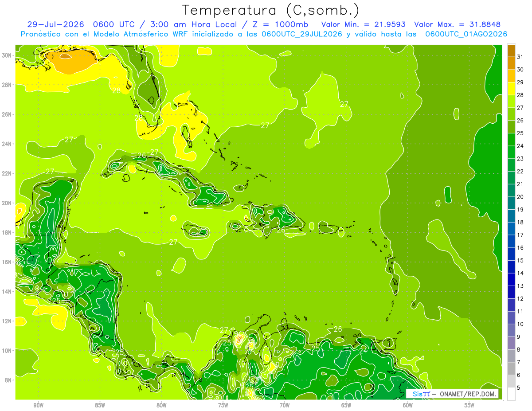Pick the gray legend swatch between 6 and 7

point(511,368)
